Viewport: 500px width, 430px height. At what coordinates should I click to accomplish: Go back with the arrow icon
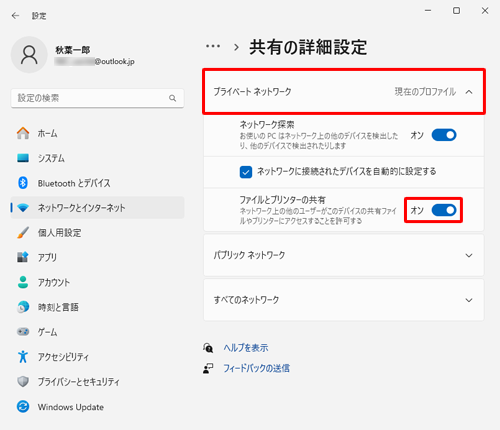tap(15, 16)
